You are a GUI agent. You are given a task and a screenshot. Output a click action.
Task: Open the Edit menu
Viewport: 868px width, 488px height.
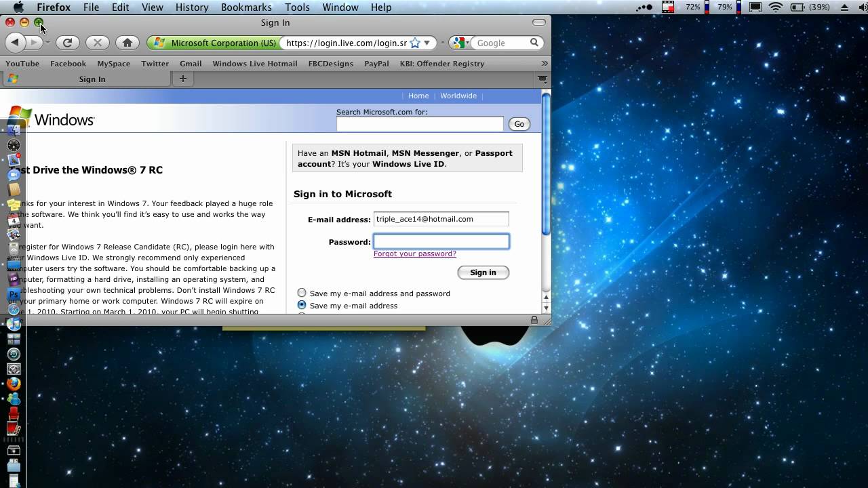click(x=121, y=7)
